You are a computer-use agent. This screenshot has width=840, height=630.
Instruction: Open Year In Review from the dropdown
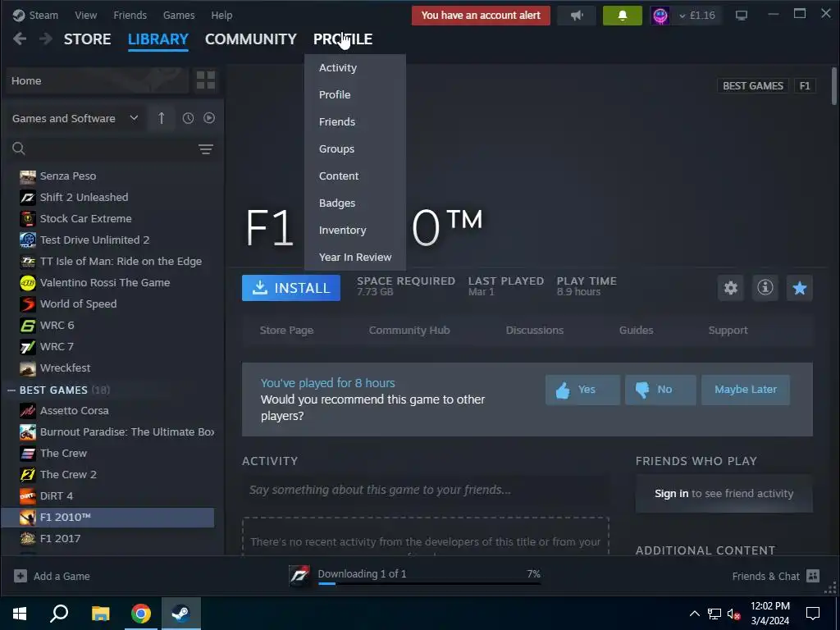pyautogui.click(x=354, y=257)
